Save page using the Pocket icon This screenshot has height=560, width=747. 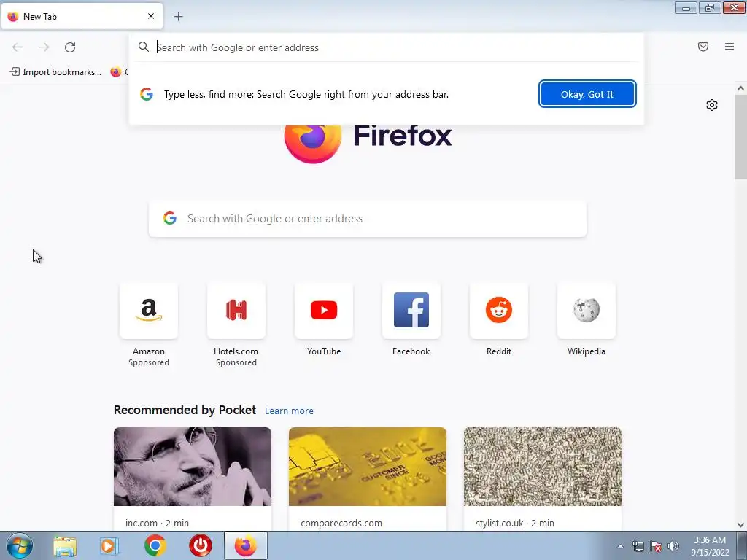703,47
